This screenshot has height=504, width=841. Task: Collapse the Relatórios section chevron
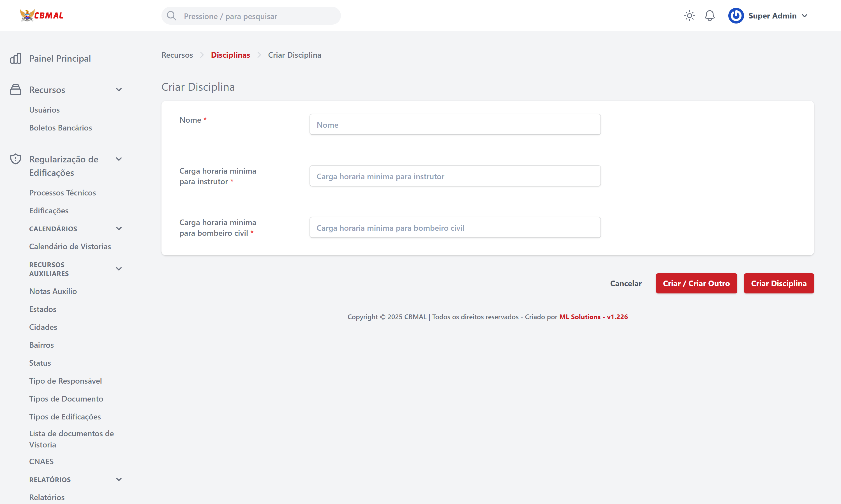tap(119, 480)
